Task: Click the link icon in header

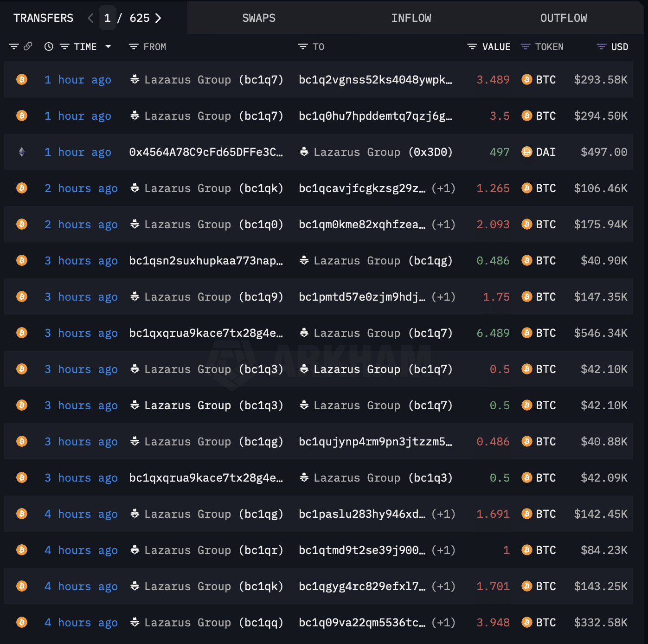Action: tap(28, 46)
